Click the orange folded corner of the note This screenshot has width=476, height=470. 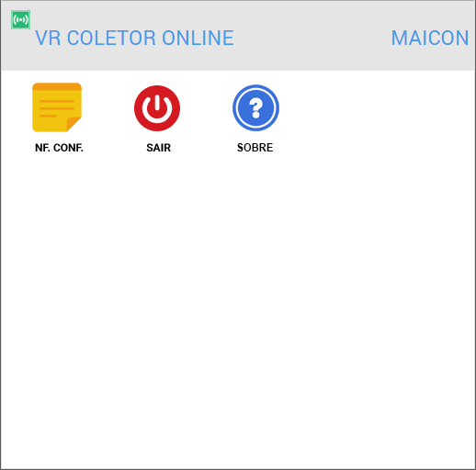click(x=74, y=124)
